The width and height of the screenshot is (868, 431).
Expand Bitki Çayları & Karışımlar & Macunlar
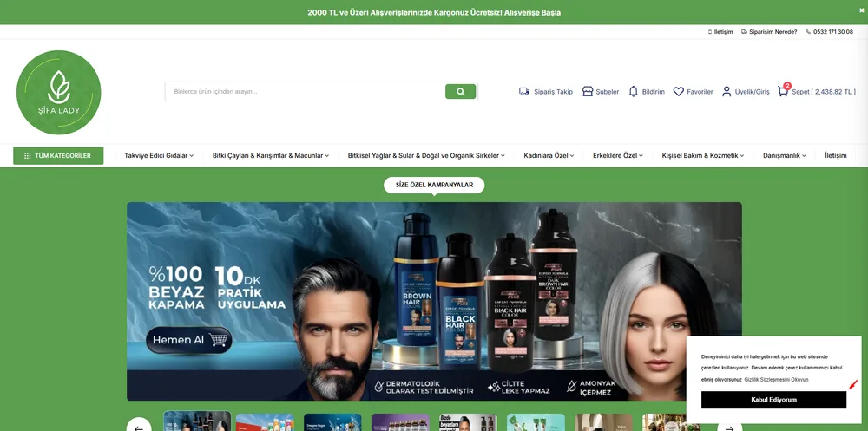point(271,156)
